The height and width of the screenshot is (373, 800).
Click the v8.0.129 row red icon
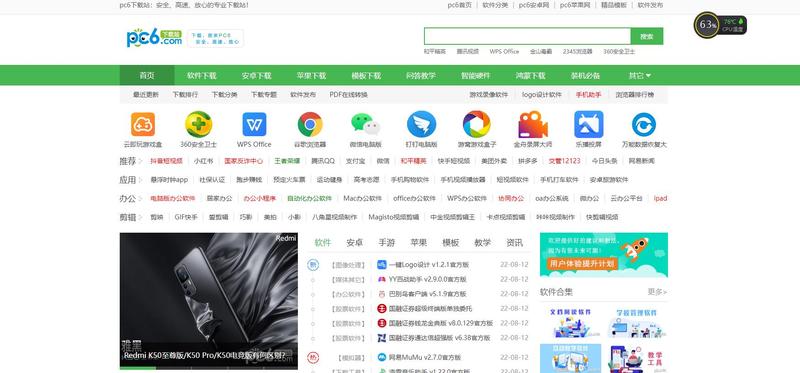[382, 323]
